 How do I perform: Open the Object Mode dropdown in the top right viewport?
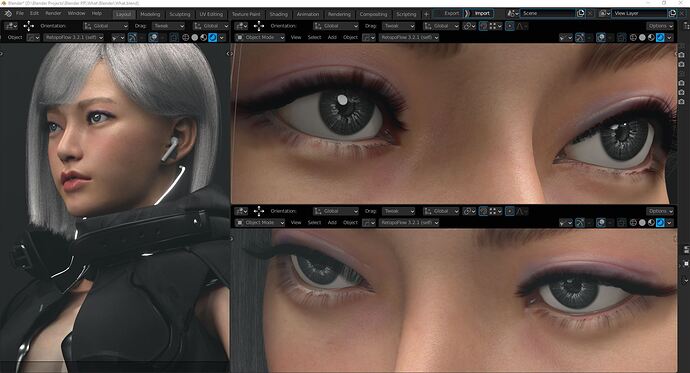(260, 37)
